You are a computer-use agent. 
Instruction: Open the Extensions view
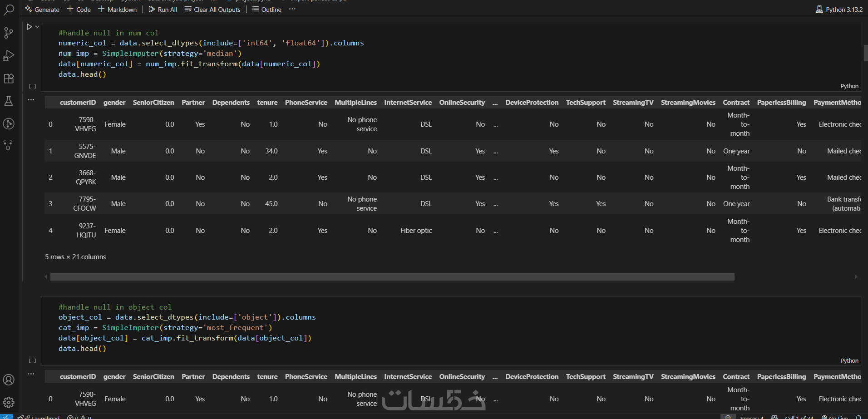click(x=9, y=78)
